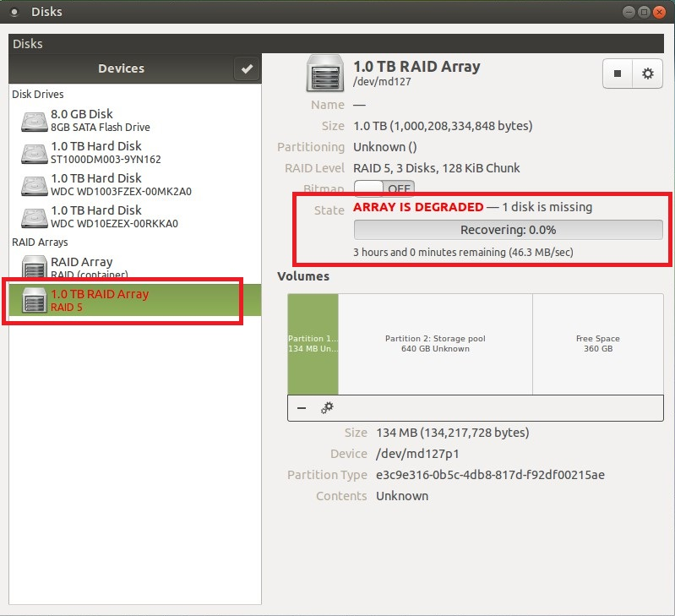675x616 pixels.
Task: Click the /dev/md127p1 device value
Action: point(417,454)
